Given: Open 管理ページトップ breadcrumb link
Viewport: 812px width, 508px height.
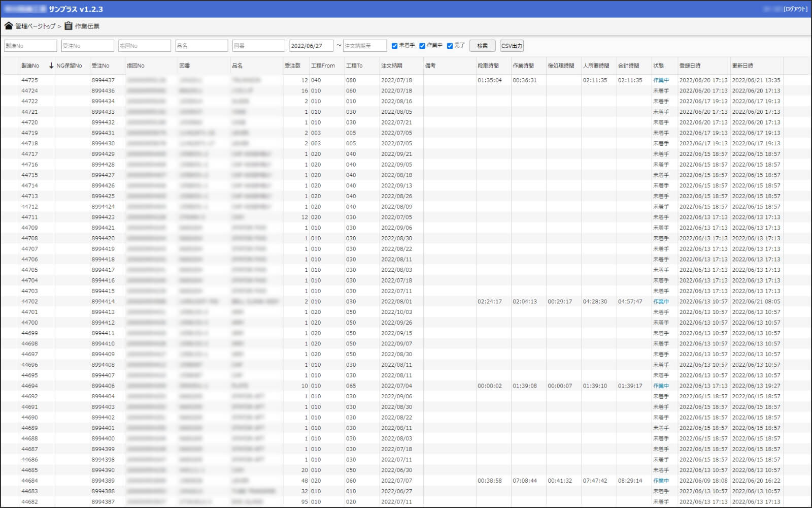Looking at the screenshot, I should [35, 26].
